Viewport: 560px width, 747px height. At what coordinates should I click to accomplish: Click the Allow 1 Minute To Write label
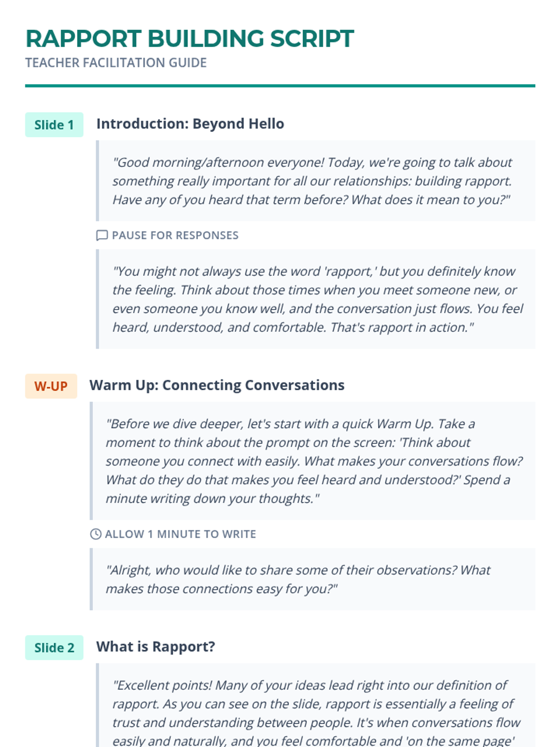(180, 534)
